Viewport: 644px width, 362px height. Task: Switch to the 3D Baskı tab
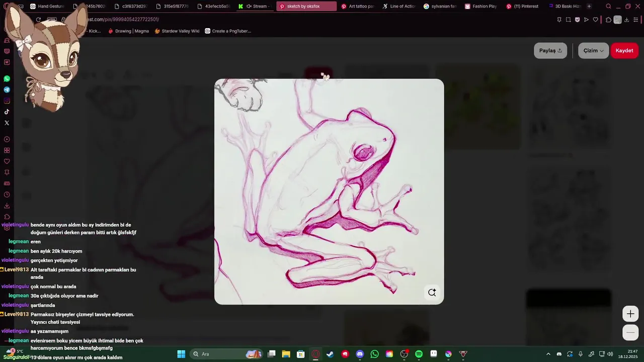click(x=564, y=7)
